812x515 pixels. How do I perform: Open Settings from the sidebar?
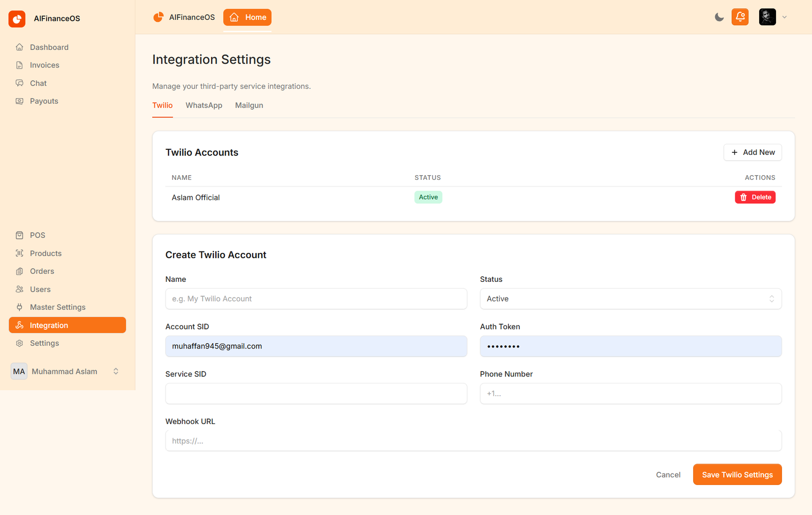coord(67,343)
